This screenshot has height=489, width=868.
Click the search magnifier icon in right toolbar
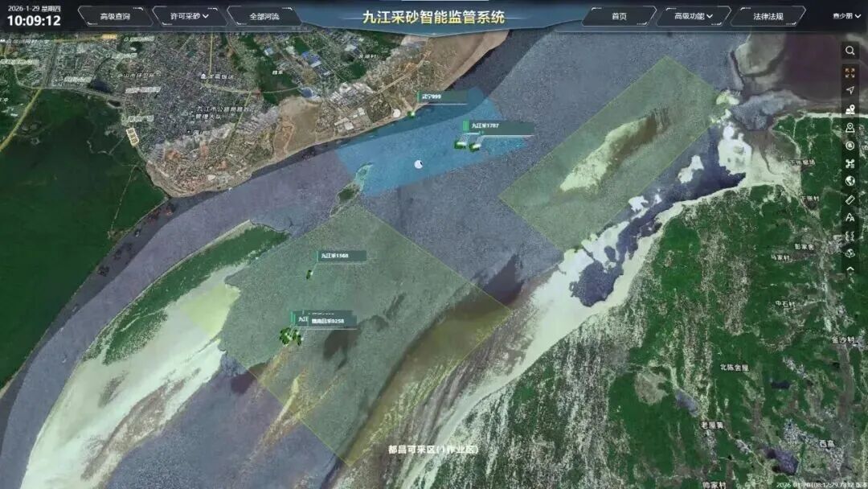pos(850,51)
